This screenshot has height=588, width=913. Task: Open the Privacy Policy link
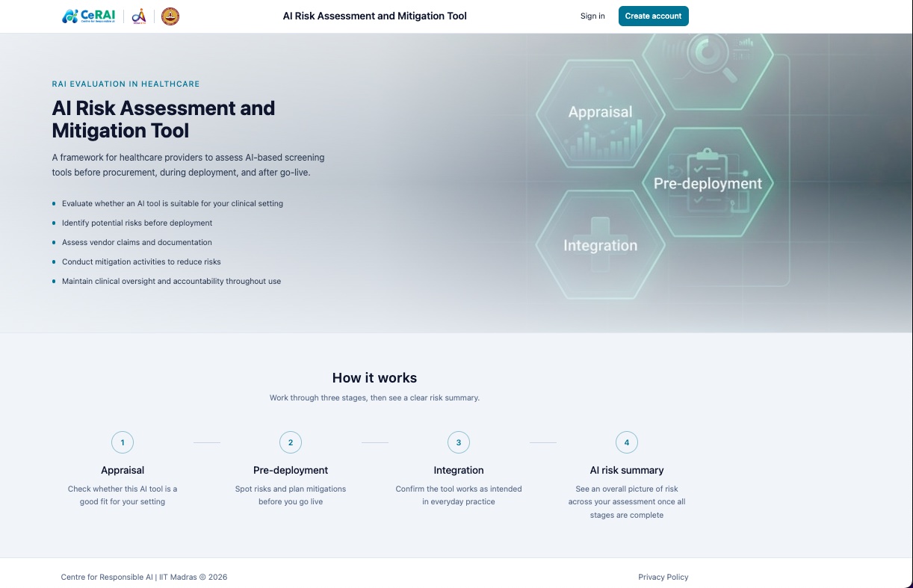[x=663, y=577]
